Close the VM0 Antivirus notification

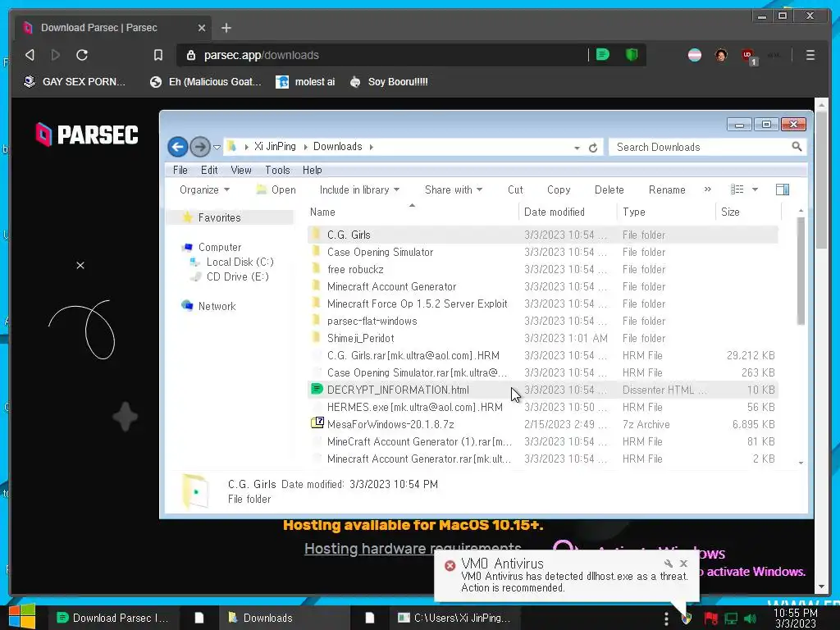coord(683,563)
